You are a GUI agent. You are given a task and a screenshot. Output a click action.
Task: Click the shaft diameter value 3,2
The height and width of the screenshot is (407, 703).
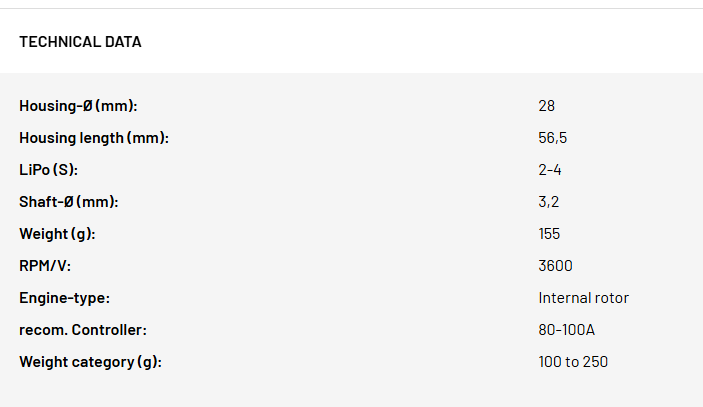click(549, 202)
